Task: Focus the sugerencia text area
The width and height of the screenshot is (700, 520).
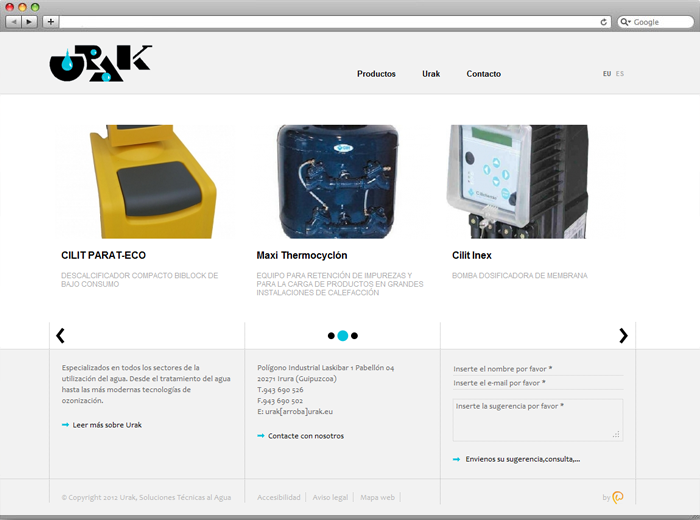Action: (x=538, y=420)
